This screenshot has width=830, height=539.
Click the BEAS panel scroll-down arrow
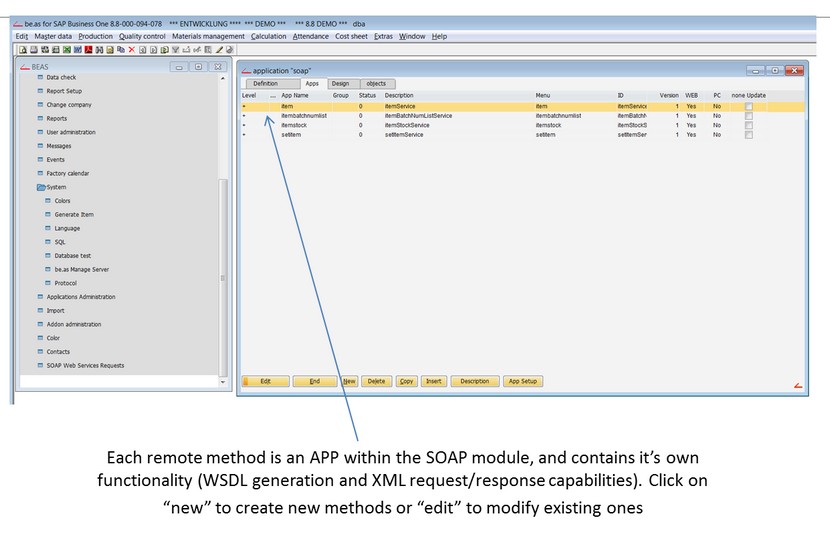click(223, 381)
